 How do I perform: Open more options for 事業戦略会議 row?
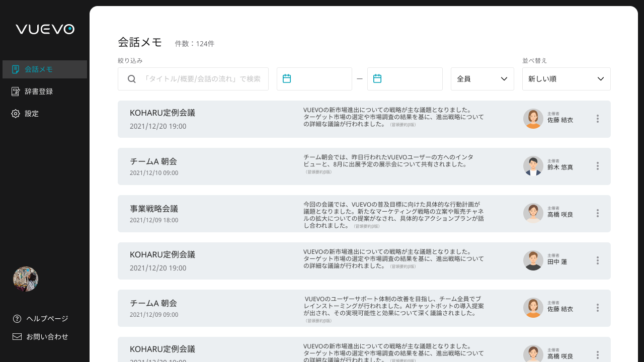[x=598, y=213]
